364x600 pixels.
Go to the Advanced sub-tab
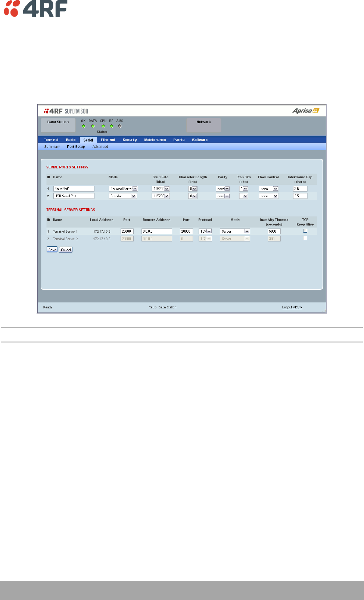(100, 147)
